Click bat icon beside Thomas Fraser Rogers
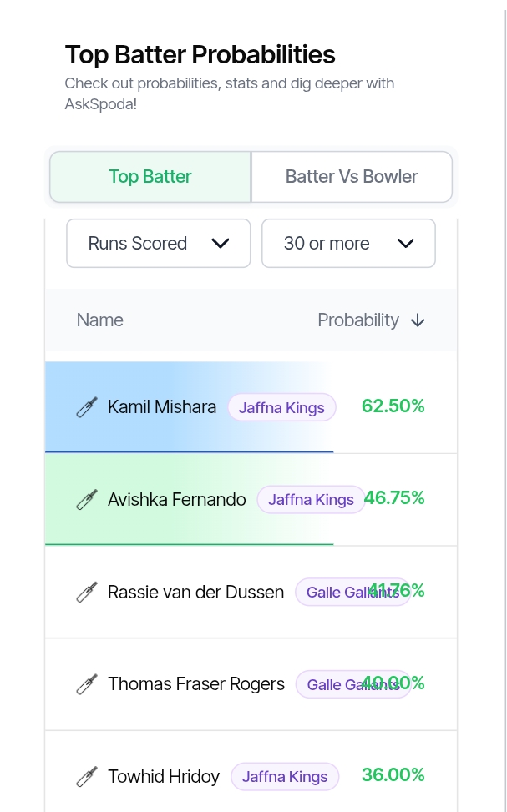Image resolution: width=507 pixels, height=812 pixels. [x=87, y=684]
